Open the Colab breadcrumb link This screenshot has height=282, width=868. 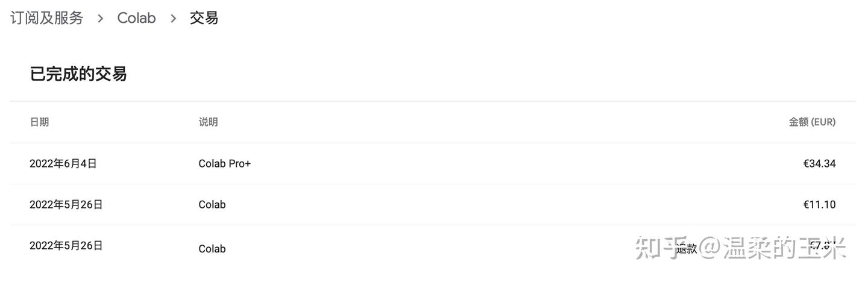tap(136, 18)
